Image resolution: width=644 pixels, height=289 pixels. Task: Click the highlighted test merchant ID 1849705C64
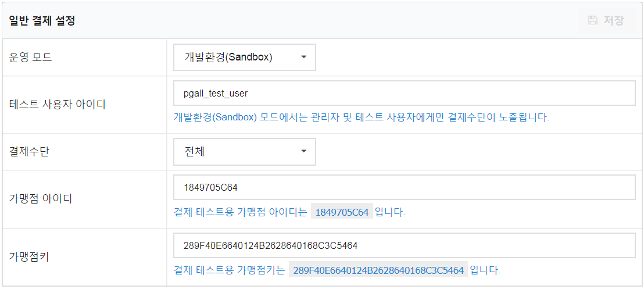point(342,213)
